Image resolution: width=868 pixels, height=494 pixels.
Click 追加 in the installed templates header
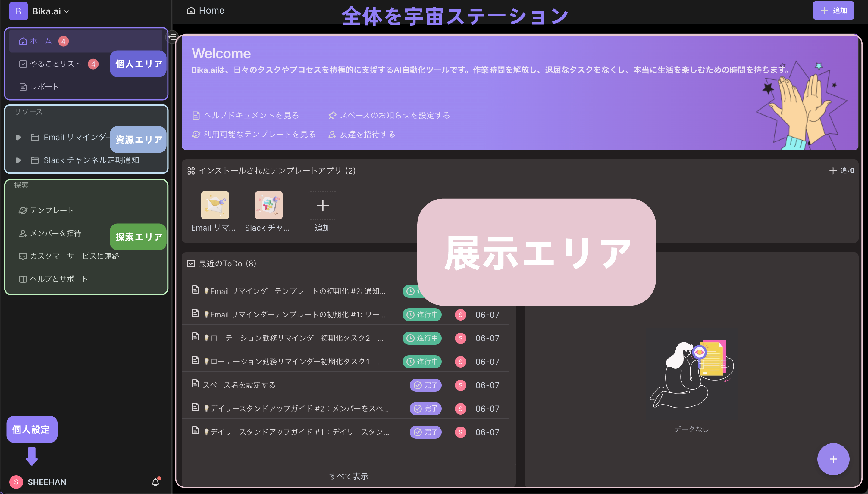pos(841,171)
